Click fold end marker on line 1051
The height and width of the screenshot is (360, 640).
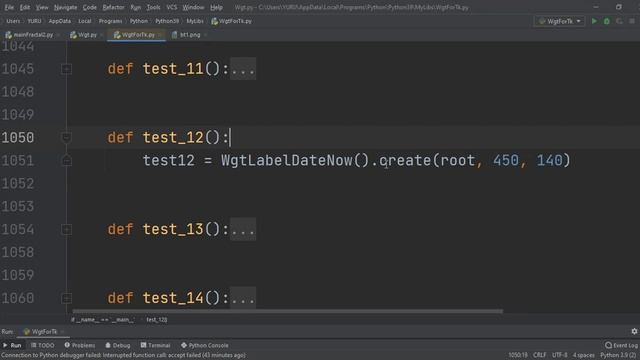pos(66,161)
